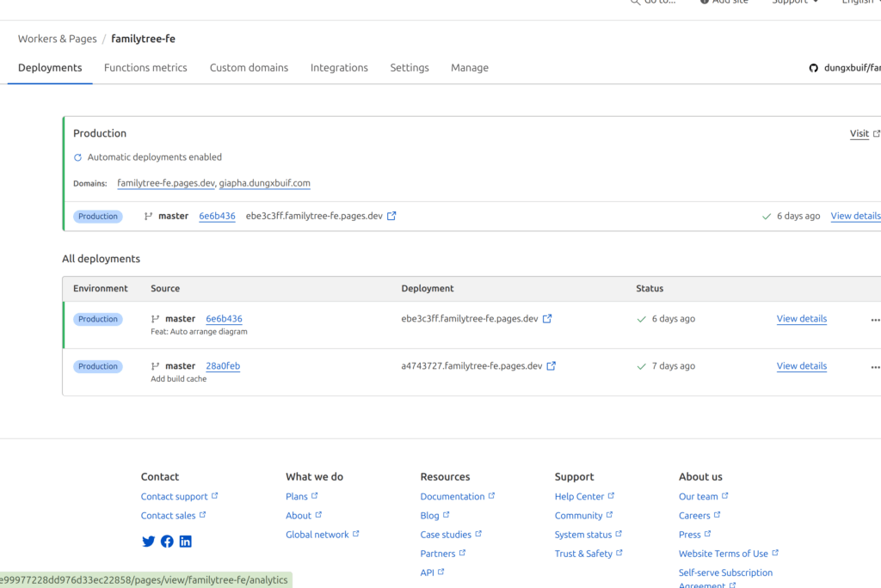Image resolution: width=881 pixels, height=588 pixels.
Task: Click branch icon in the 28a0feb table row
Action: [155, 366]
